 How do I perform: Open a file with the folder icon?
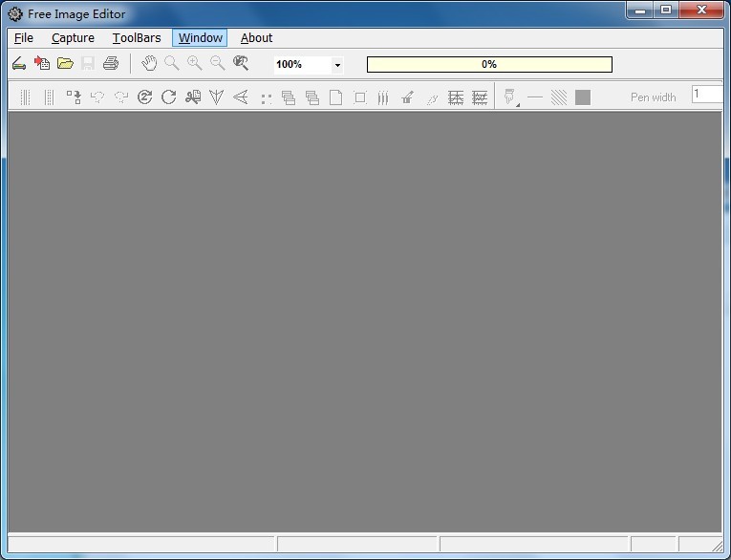click(65, 64)
